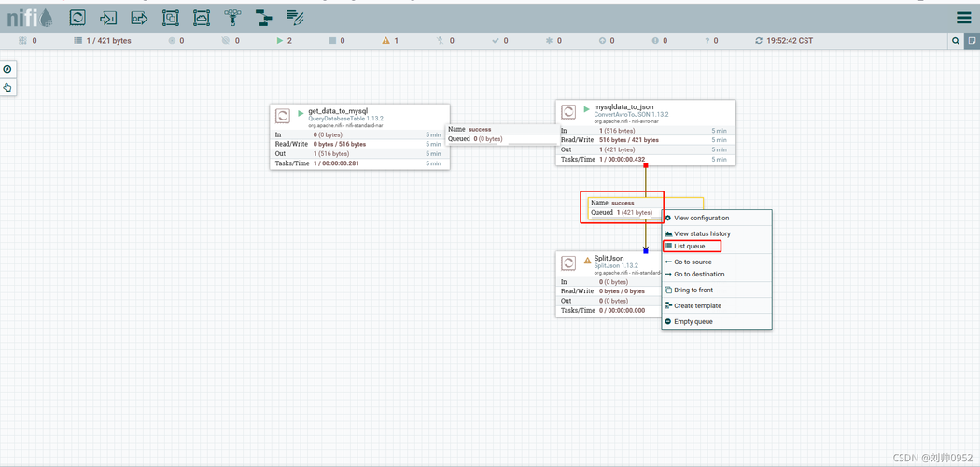Click the NiFi logo
Image resolution: width=980 pixels, height=467 pixels.
(x=29, y=18)
